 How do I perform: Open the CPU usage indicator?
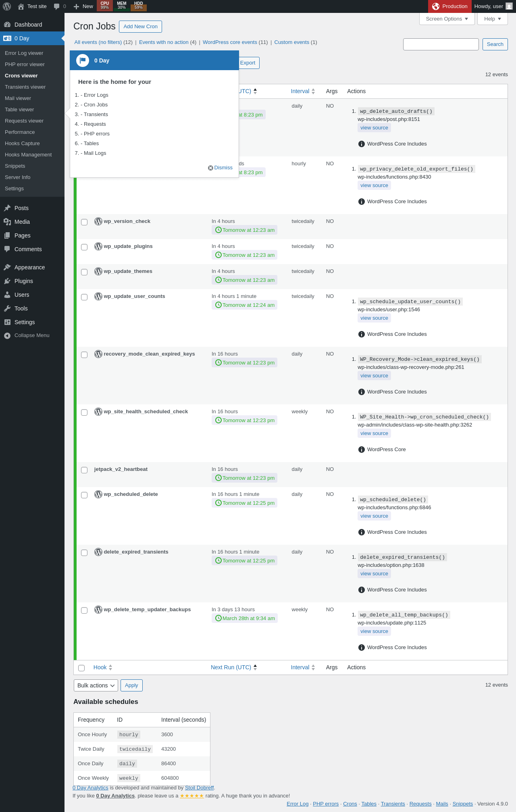(x=105, y=6)
